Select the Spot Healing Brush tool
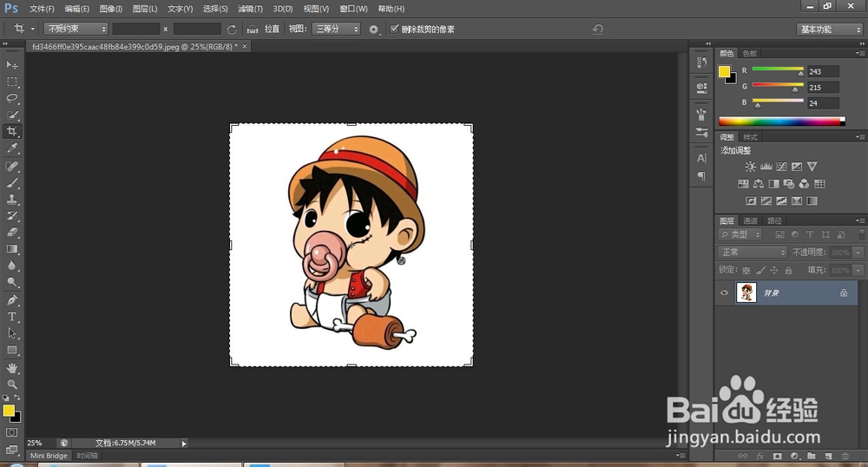Image resolution: width=868 pixels, height=467 pixels. tap(11, 166)
